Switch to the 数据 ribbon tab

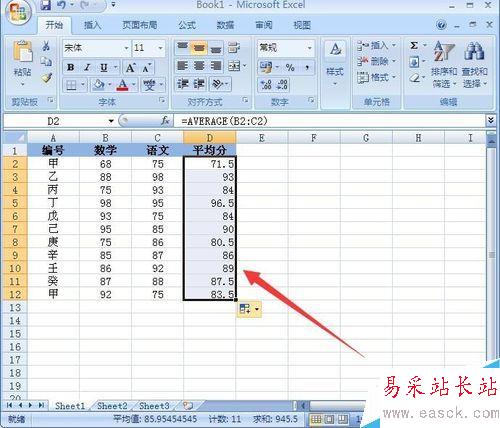[x=226, y=25]
